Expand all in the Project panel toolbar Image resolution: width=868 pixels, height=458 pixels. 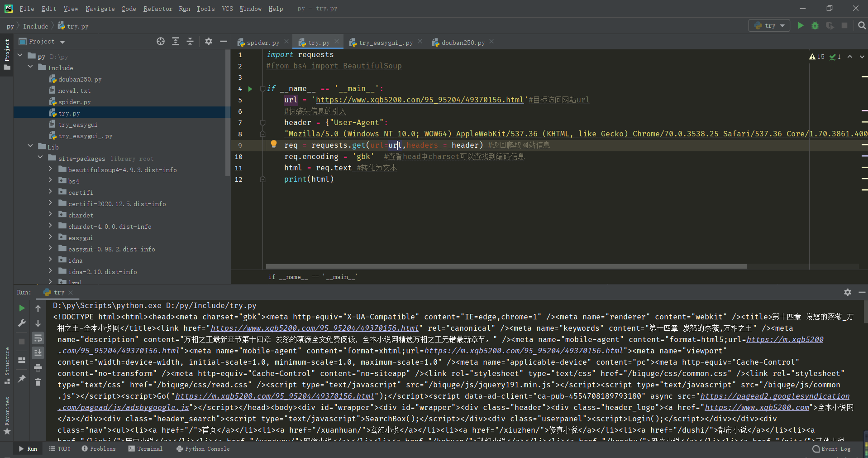[176, 41]
